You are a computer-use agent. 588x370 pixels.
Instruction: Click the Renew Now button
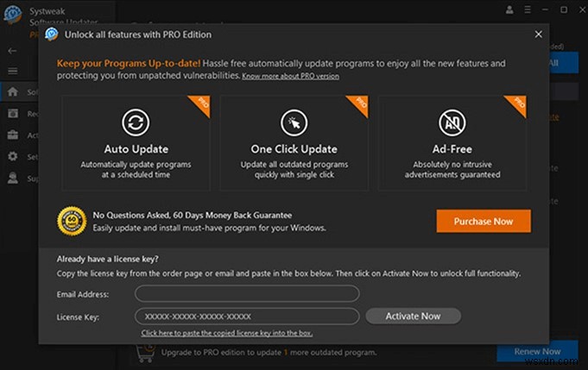click(x=537, y=351)
